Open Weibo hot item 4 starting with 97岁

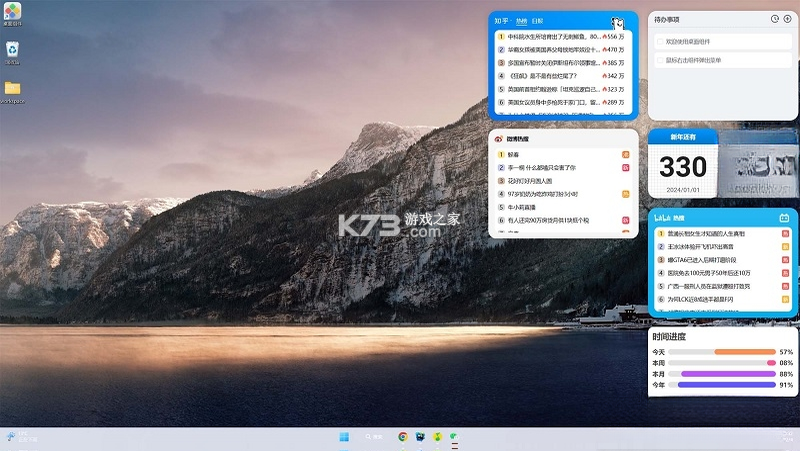(563, 194)
